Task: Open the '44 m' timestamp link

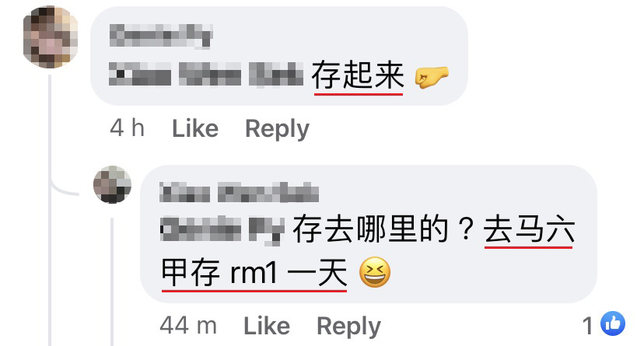Action: (188, 326)
